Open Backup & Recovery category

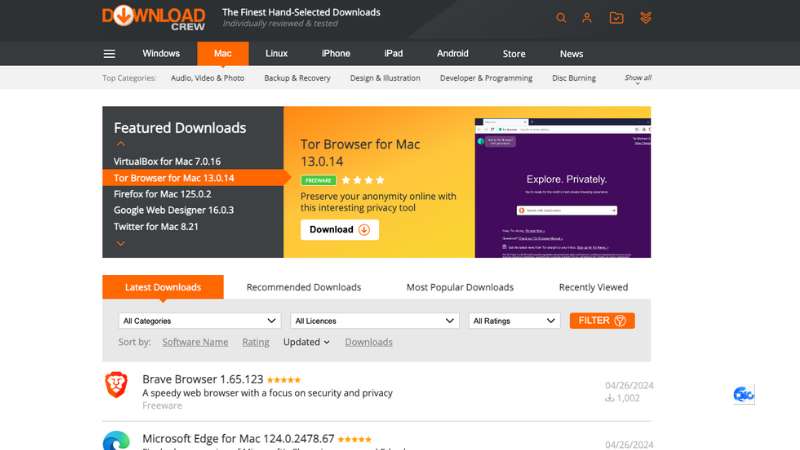[297, 78]
